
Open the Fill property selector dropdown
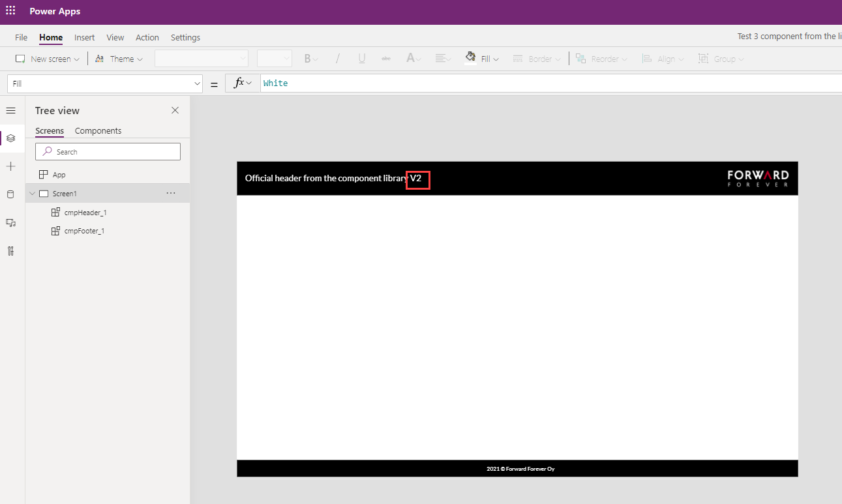tap(106, 83)
